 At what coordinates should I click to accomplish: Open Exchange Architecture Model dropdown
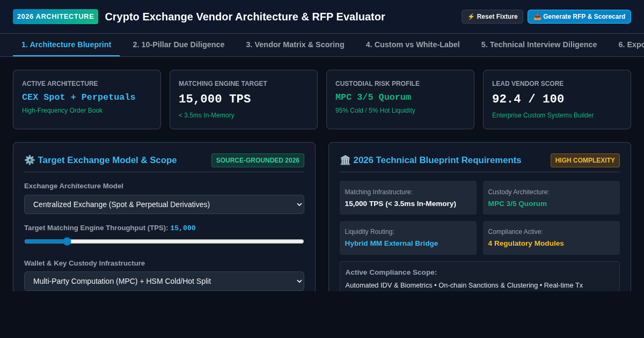[164, 204]
